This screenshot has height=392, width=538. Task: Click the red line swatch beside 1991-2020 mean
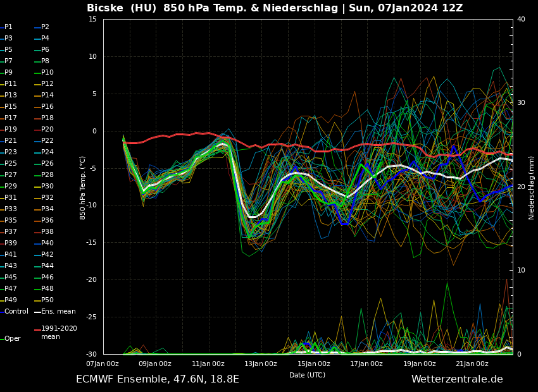[37, 329]
